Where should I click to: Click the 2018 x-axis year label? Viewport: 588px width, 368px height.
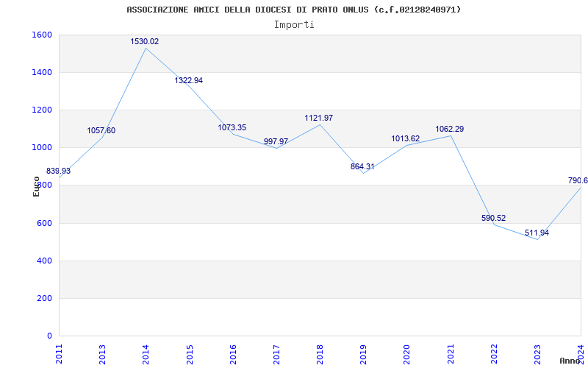tap(320, 354)
